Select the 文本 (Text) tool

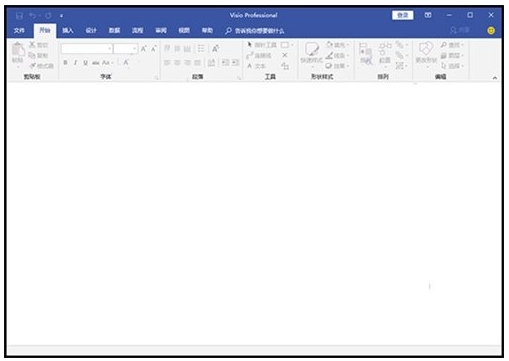(x=256, y=66)
